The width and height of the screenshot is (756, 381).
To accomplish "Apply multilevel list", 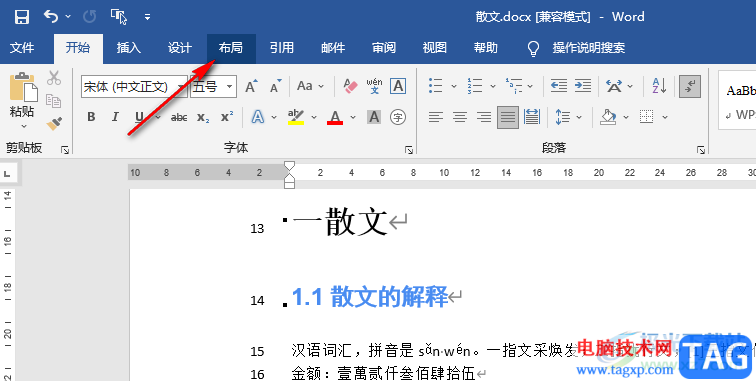I will pyautogui.click(x=513, y=86).
